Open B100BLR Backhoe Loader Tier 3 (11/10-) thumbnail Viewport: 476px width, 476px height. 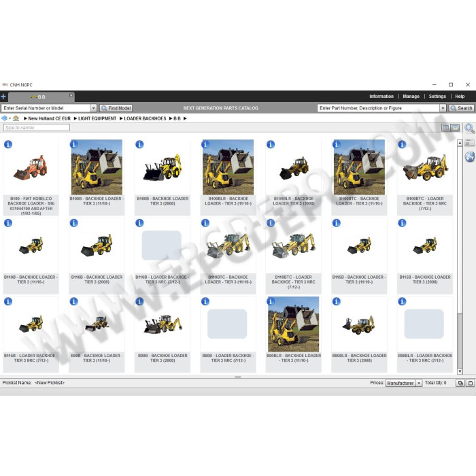228,167
